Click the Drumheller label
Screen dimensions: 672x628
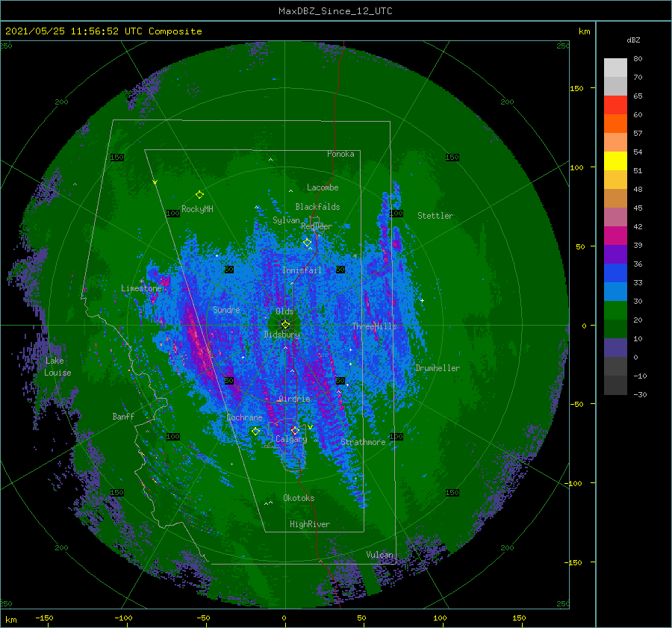point(438,368)
